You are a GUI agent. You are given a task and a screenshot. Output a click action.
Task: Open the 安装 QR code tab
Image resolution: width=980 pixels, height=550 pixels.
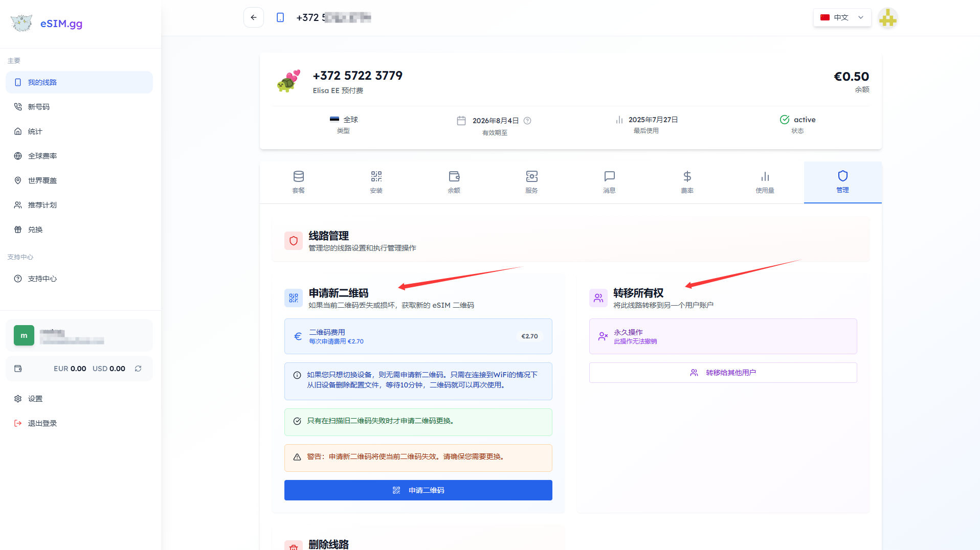376,182
